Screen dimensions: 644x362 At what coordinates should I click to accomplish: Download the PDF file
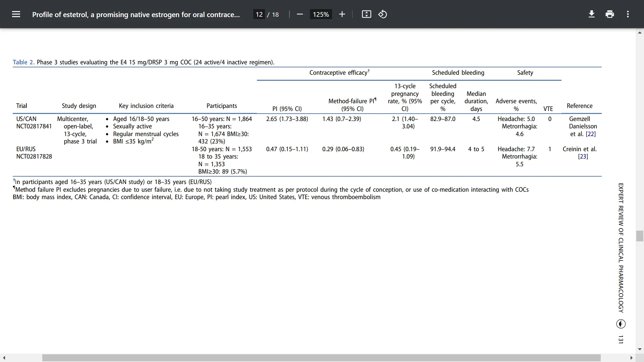tap(592, 14)
